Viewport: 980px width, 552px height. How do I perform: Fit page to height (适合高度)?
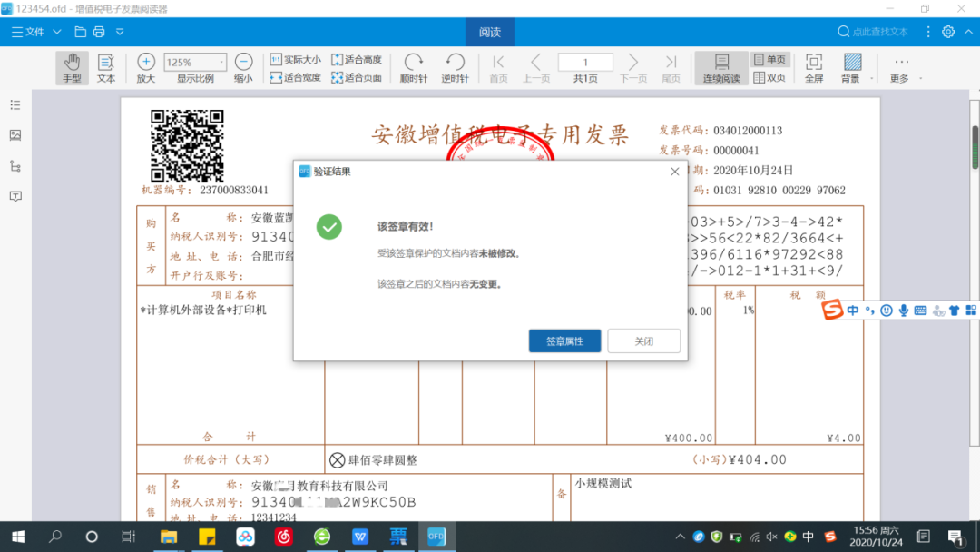point(357,59)
